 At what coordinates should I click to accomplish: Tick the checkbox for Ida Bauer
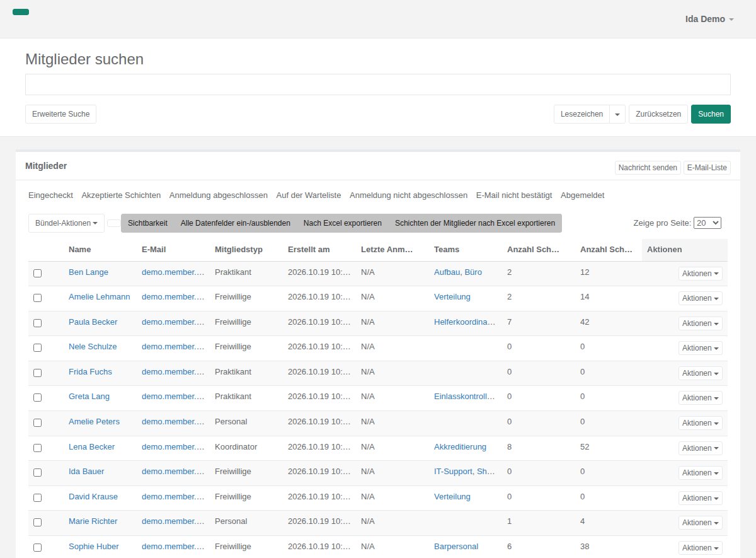click(37, 472)
